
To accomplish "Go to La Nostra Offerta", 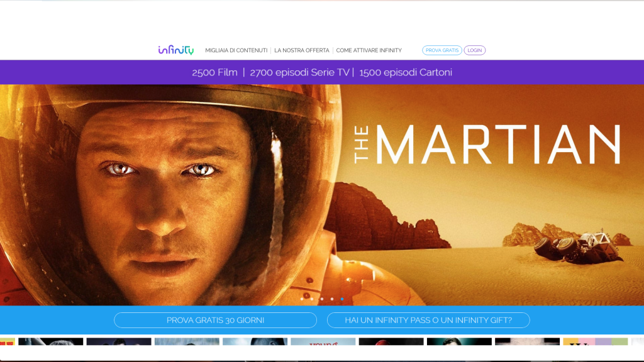I will [301, 50].
